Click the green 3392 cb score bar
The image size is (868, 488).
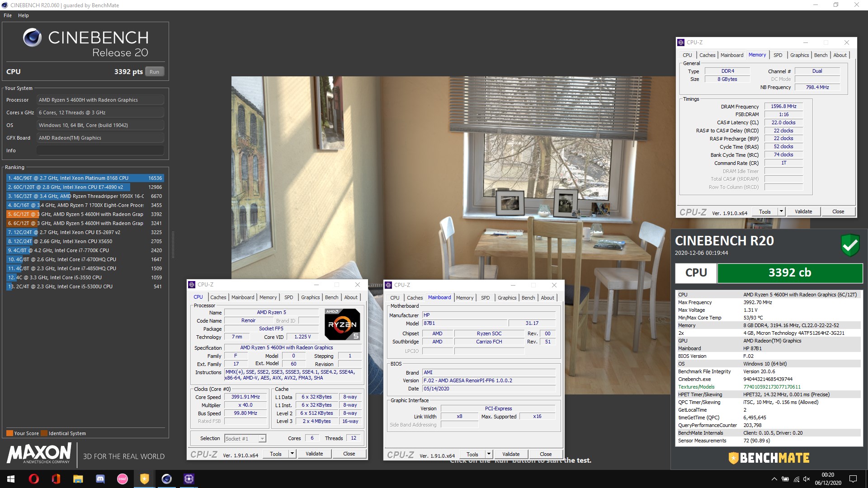click(790, 273)
